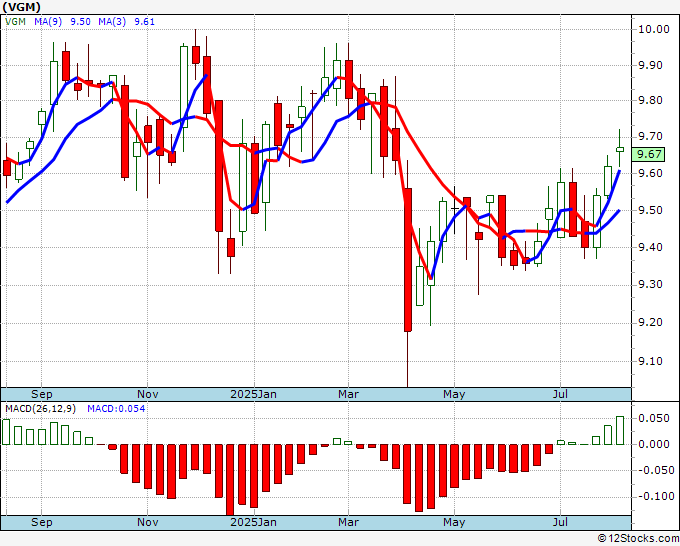Click the MA(9) value 9.50

(x=80, y=22)
